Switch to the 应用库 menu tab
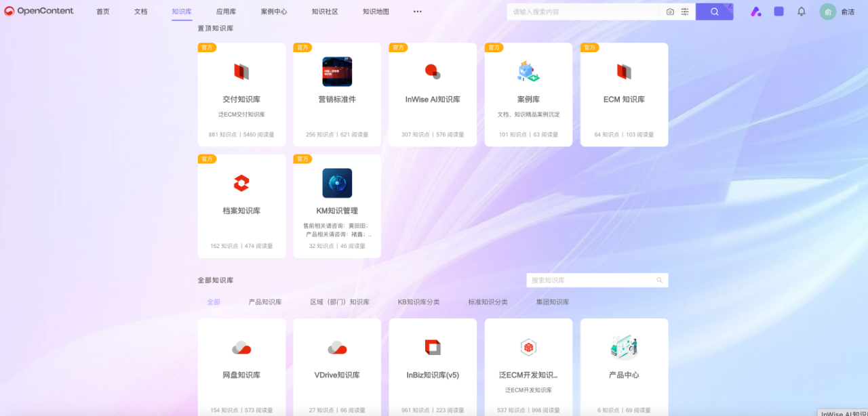868x416 pixels. tap(226, 12)
